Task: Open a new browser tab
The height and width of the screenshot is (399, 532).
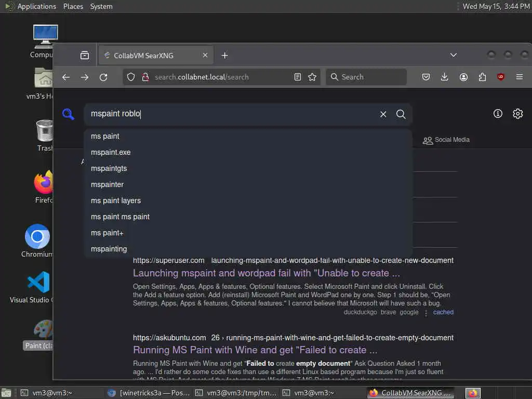Action: pos(224,55)
